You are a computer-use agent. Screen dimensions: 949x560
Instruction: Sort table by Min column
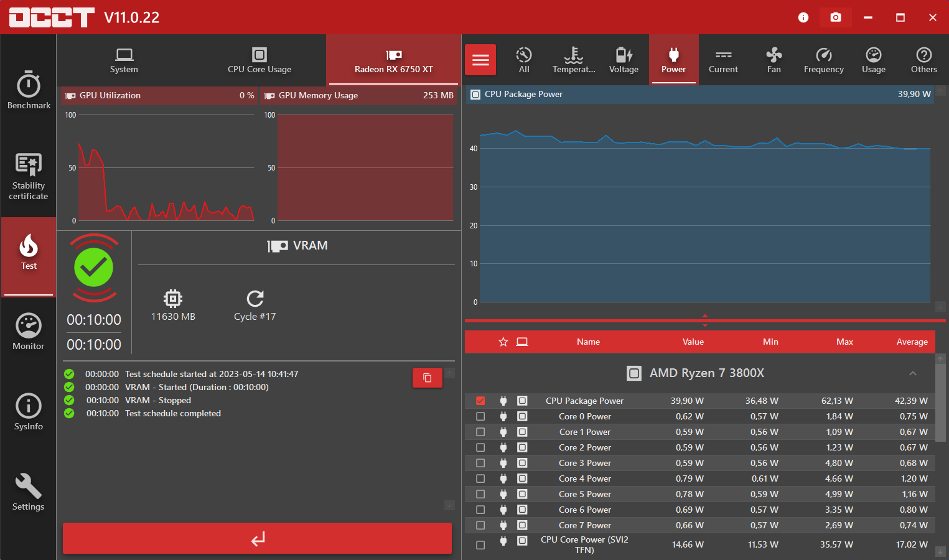pos(770,342)
